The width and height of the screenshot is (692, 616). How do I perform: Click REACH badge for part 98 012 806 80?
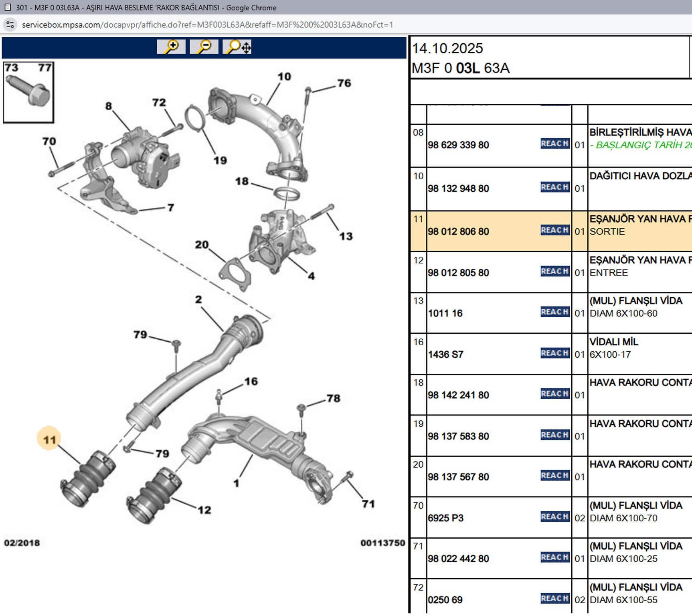[555, 230]
